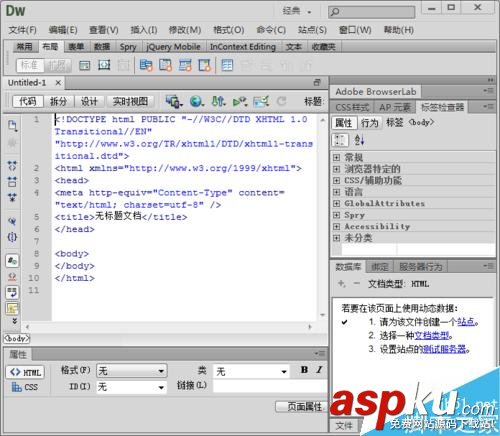
Task: Toggle Italic button in Properties
Action: 319,370
